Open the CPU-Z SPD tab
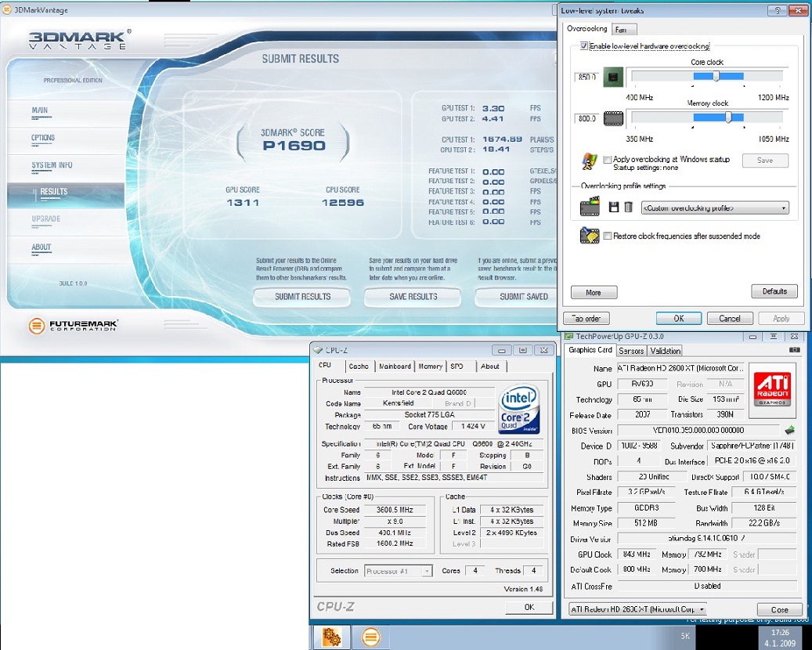 (457, 367)
